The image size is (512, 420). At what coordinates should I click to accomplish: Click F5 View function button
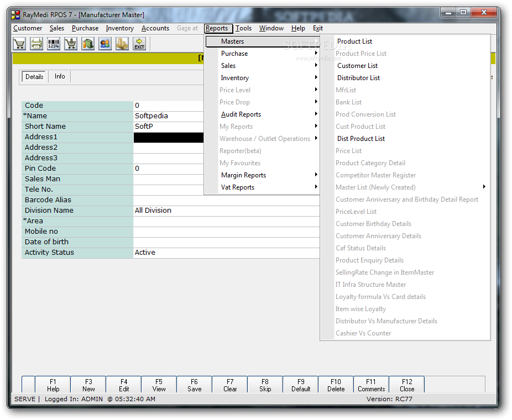click(x=159, y=385)
